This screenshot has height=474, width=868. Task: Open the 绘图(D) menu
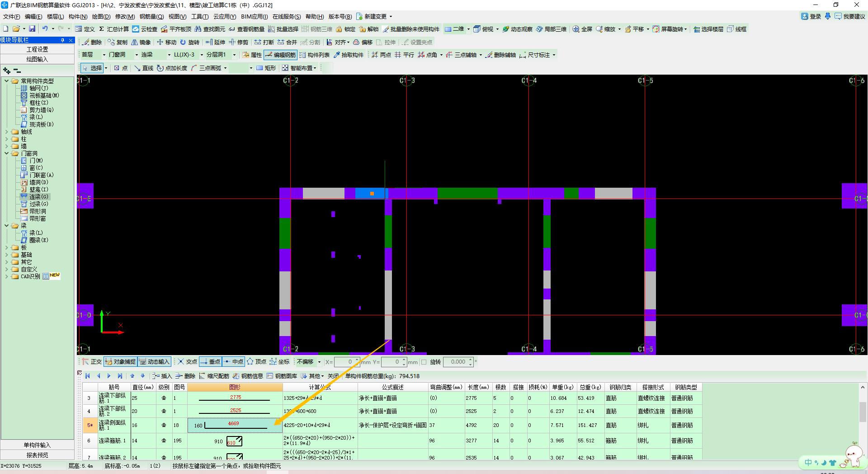click(x=101, y=16)
